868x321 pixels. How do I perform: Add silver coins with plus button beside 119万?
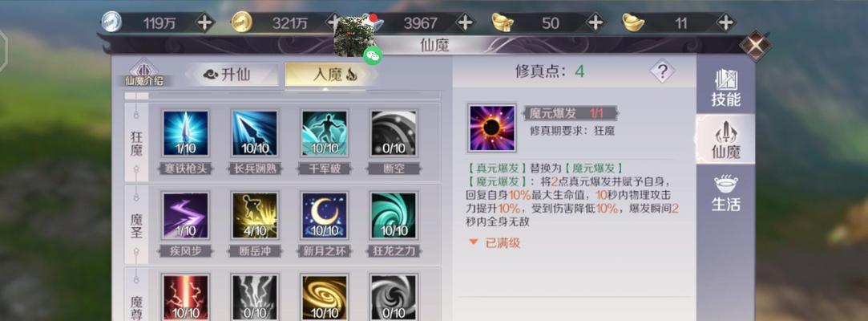[205, 22]
